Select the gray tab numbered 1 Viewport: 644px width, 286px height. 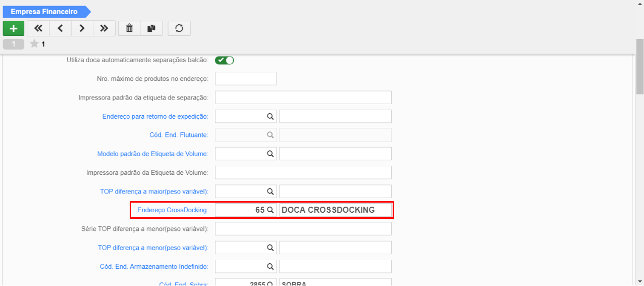pos(14,44)
